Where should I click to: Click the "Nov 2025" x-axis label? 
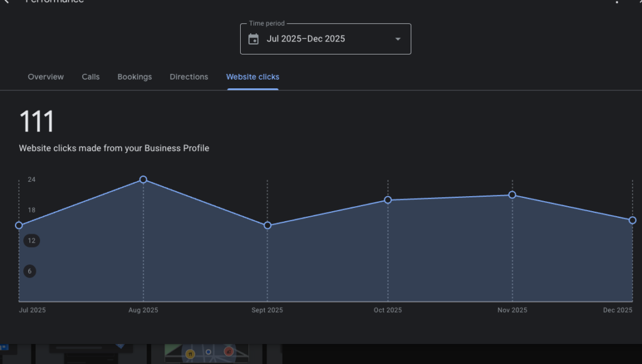512,310
